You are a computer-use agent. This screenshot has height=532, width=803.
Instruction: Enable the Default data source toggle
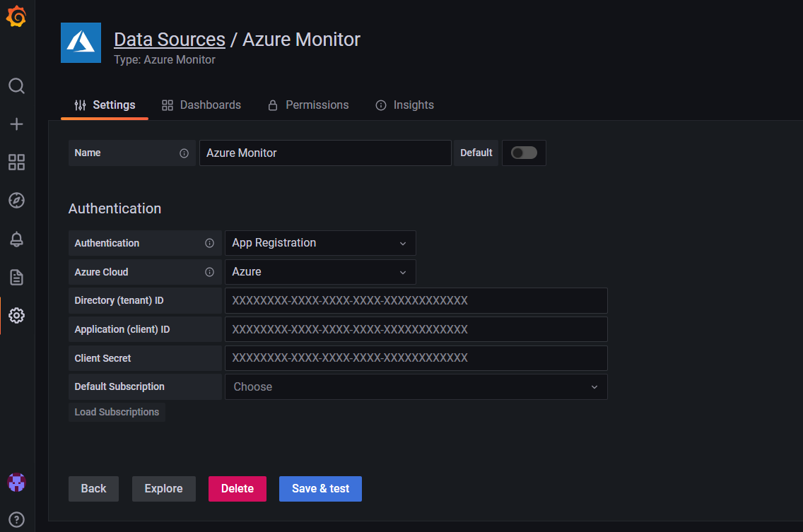click(x=524, y=153)
